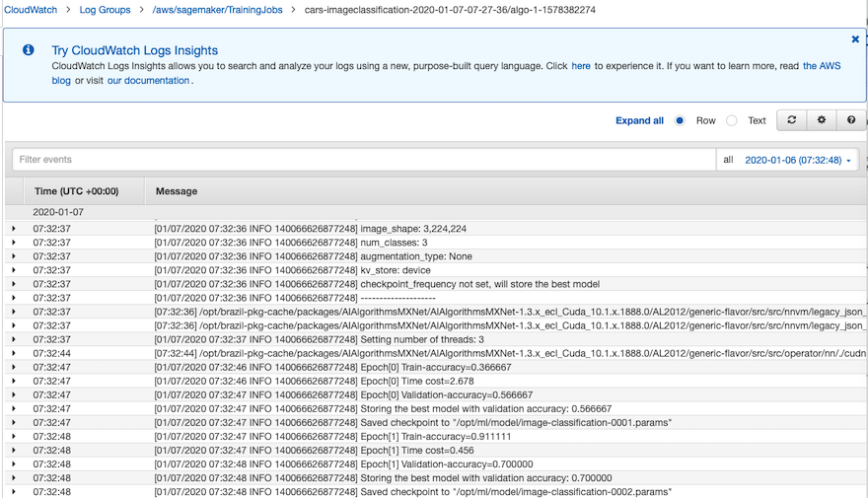Click the refresh log events icon
868x498 pixels.
[x=792, y=120]
